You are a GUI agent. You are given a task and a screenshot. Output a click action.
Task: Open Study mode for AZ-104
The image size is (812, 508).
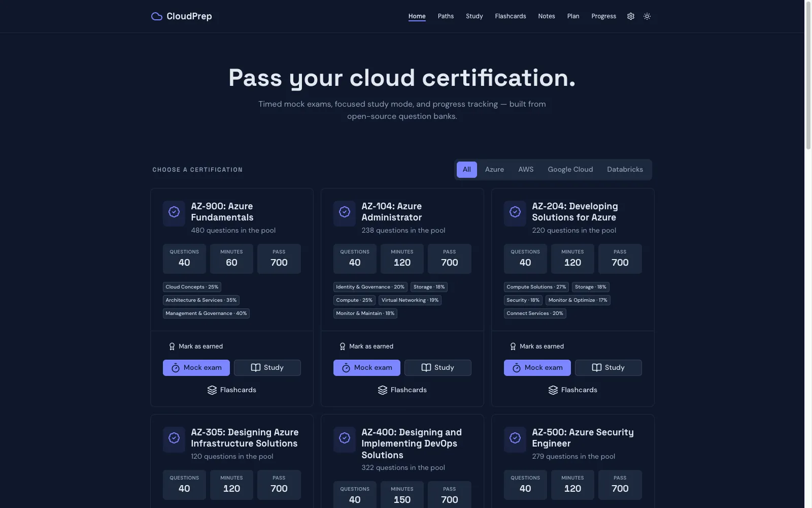(x=438, y=368)
